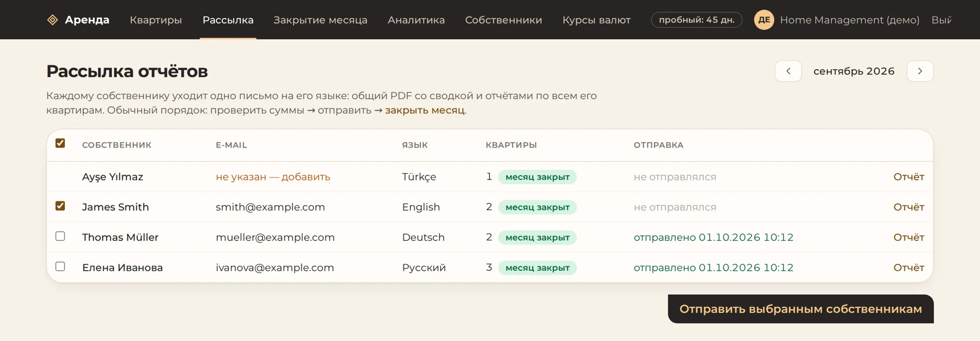Open the Отчёт link for Ayşe Yılmaz
Screen dimensions: 980x341
[909, 177]
